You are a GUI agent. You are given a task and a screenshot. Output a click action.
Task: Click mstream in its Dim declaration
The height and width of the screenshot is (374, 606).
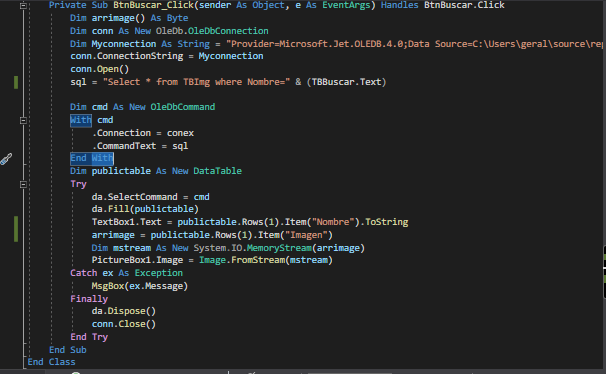[132, 248]
